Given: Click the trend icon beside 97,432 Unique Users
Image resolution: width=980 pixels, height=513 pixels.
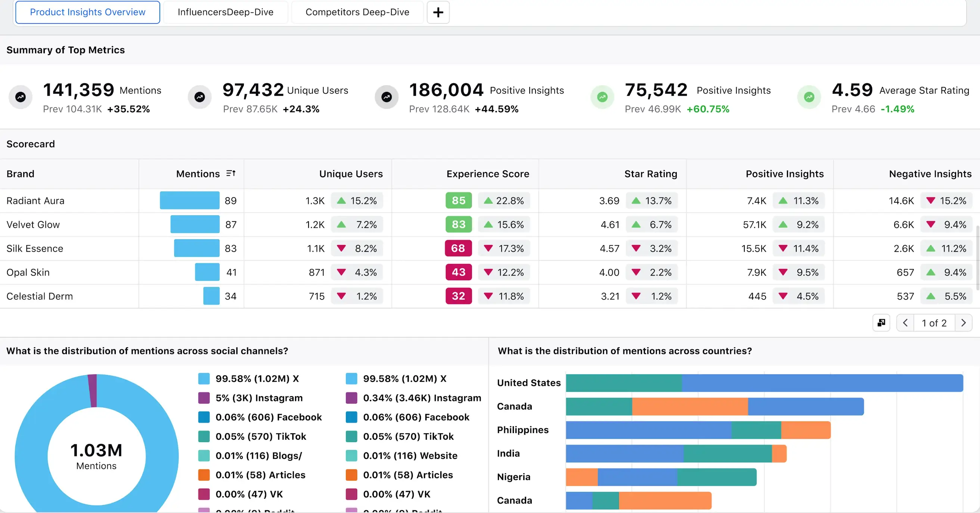Looking at the screenshot, I should click(200, 97).
